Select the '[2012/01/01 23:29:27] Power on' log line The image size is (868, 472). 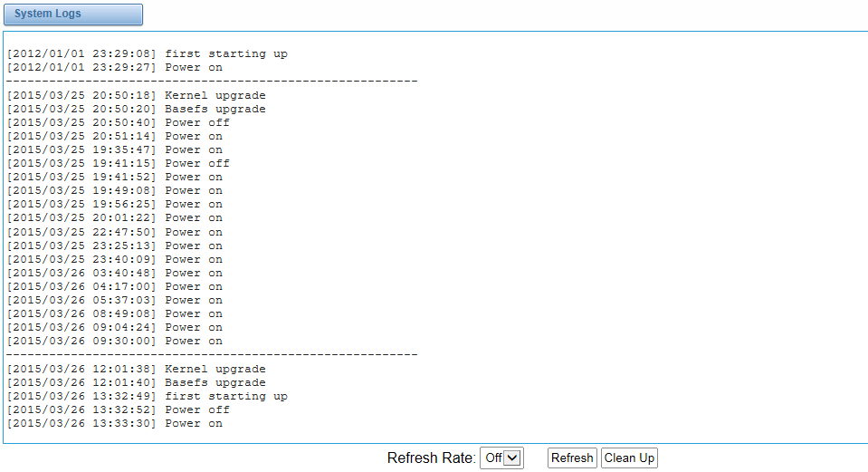115,68
